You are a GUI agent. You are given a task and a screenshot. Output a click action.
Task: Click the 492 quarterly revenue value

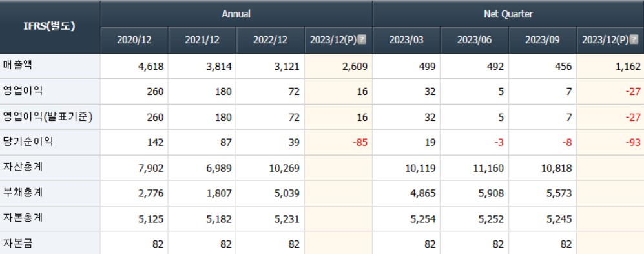(495, 66)
